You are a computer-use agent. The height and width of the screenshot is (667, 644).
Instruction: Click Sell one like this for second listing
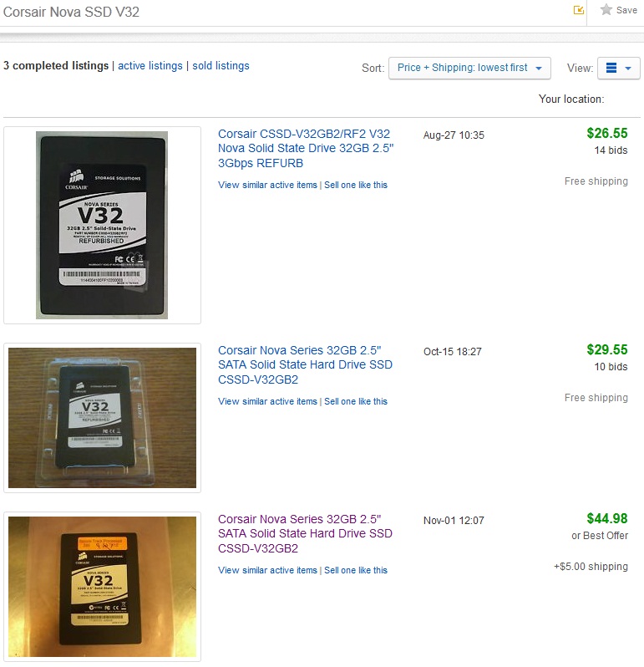[x=356, y=401]
